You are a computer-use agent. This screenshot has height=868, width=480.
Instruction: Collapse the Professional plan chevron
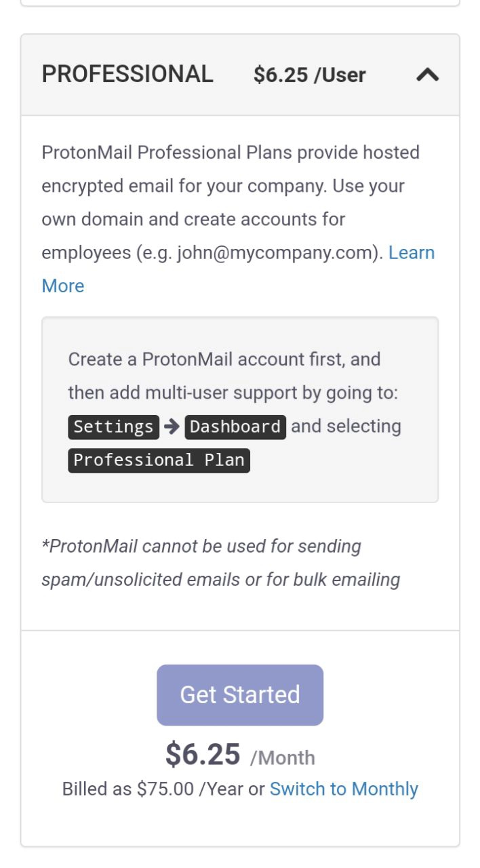point(427,75)
